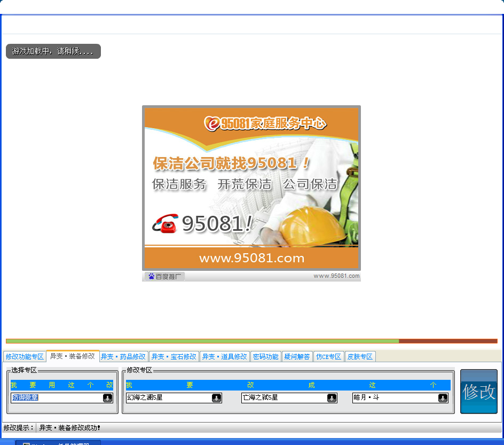Click the red telephone icon in the ad
The height and width of the screenshot is (445, 504).
tap(165, 223)
